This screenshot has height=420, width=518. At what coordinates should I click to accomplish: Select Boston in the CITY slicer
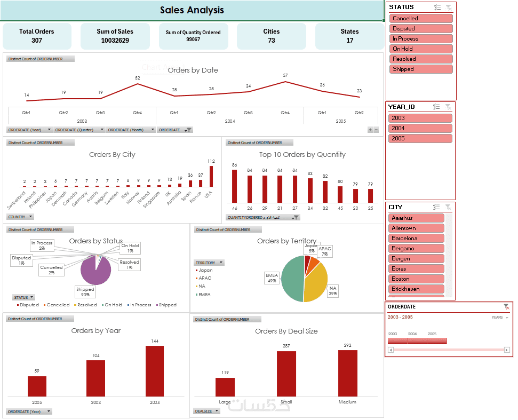[416, 279]
